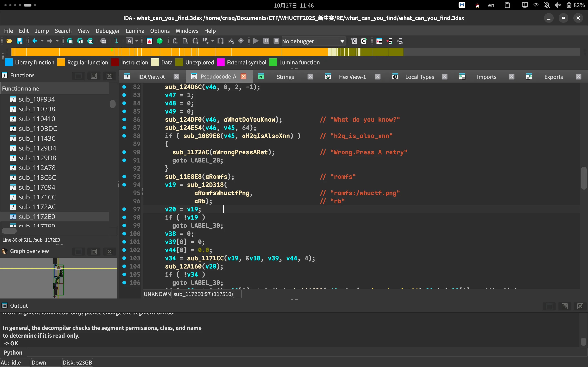588x367 pixels.
Task: Open the No debugger dropdown
Action: [342, 41]
